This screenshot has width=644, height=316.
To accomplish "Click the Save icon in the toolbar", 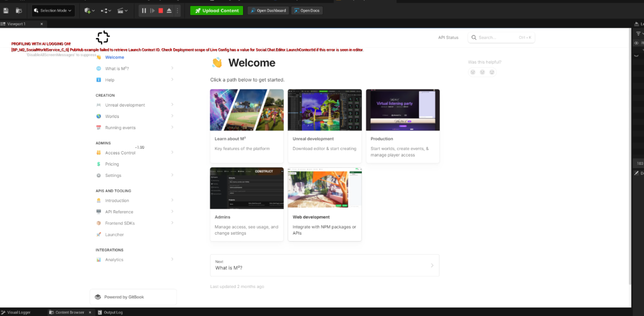I will pos(6,11).
